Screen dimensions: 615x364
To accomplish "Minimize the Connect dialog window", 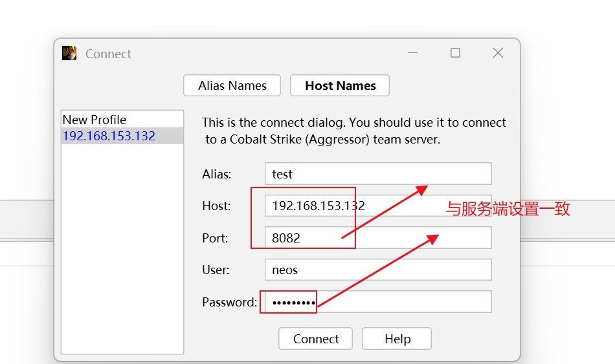I will point(412,52).
